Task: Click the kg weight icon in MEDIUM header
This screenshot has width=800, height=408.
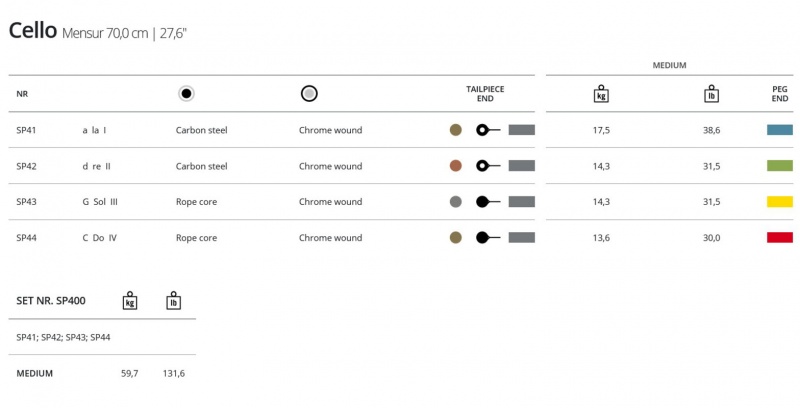Action: click(x=601, y=94)
